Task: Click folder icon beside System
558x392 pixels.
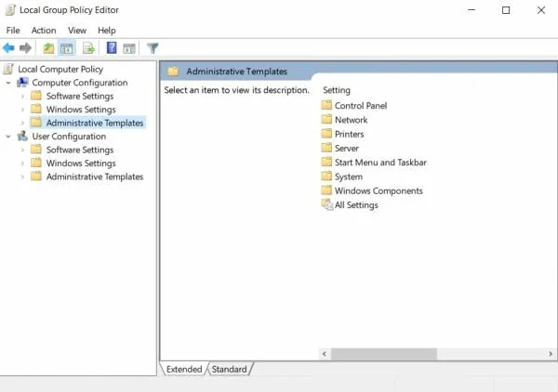Action: [326, 176]
